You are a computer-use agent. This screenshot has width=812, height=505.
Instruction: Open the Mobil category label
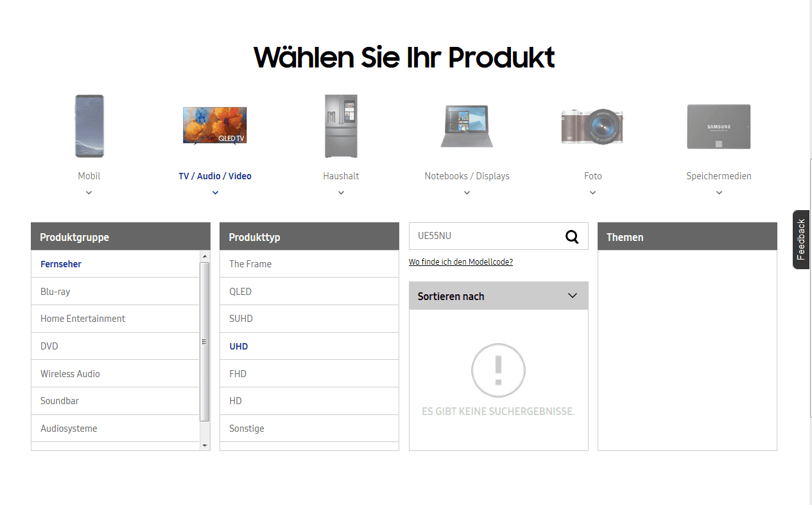tap(89, 176)
